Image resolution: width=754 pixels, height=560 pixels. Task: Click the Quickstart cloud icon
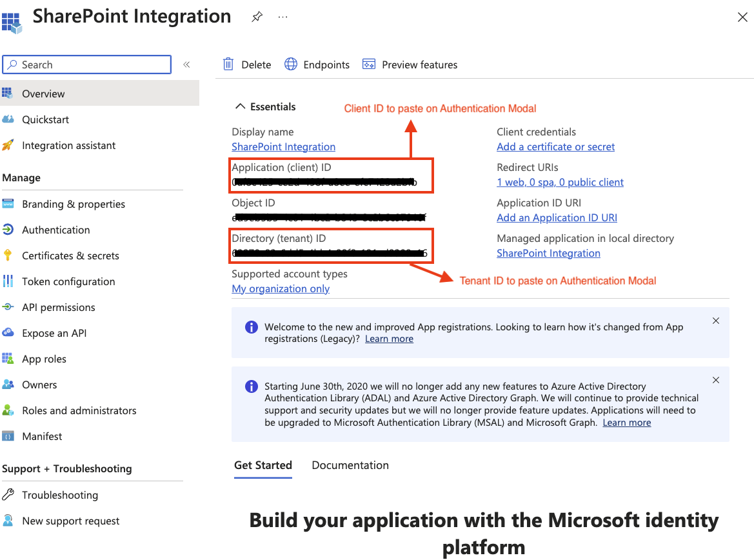click(8, 119)
